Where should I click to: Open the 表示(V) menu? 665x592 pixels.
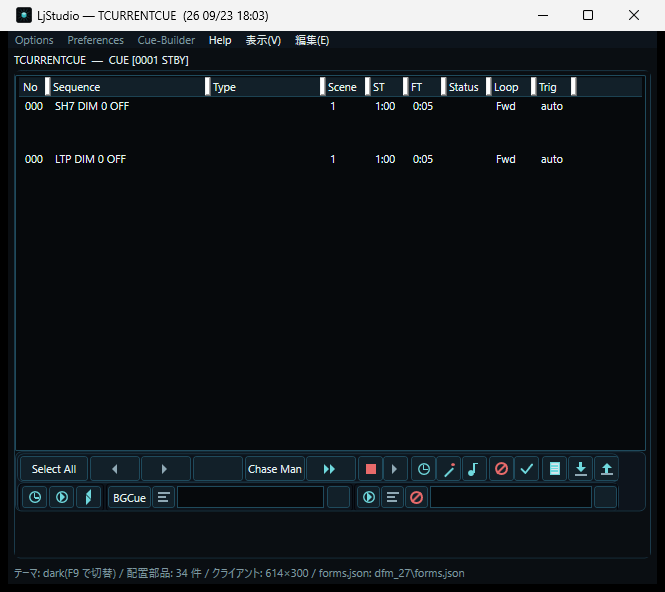click(263, 40)
